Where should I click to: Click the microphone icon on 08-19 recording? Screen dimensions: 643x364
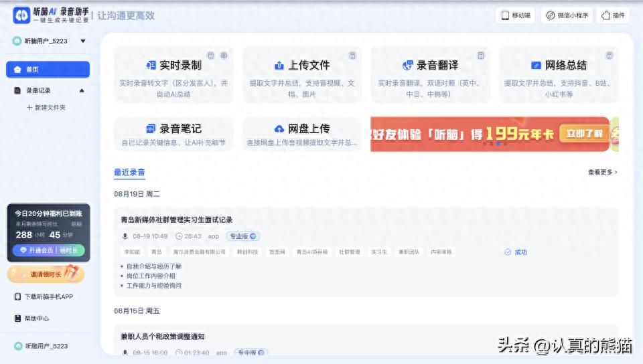(x=125, y=236)
